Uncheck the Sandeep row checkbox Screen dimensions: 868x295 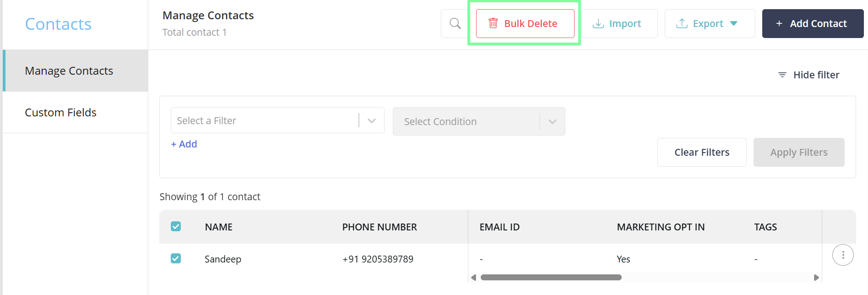(x=176, y=258)
